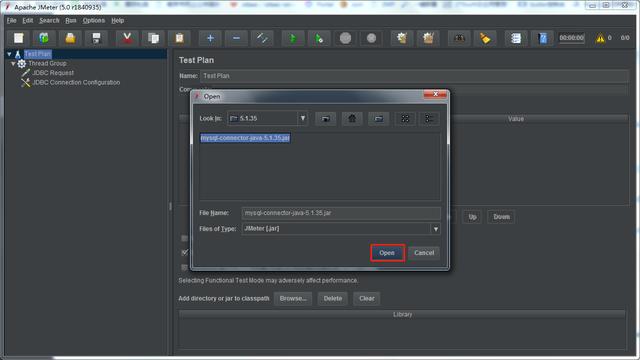Screen dimensions: 640x360
Task: Click the Open button in the dialog
Action: (387, 253)
